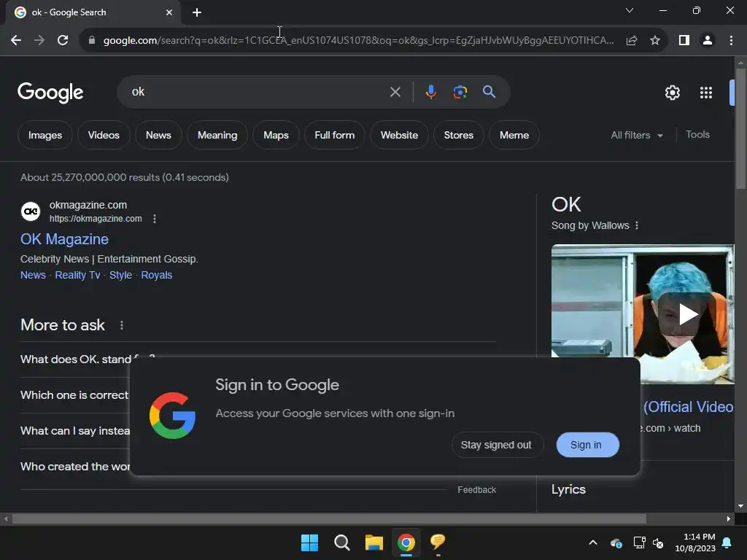Start voice search with the microphone icon
747x560 pixels.
[430, 92]
